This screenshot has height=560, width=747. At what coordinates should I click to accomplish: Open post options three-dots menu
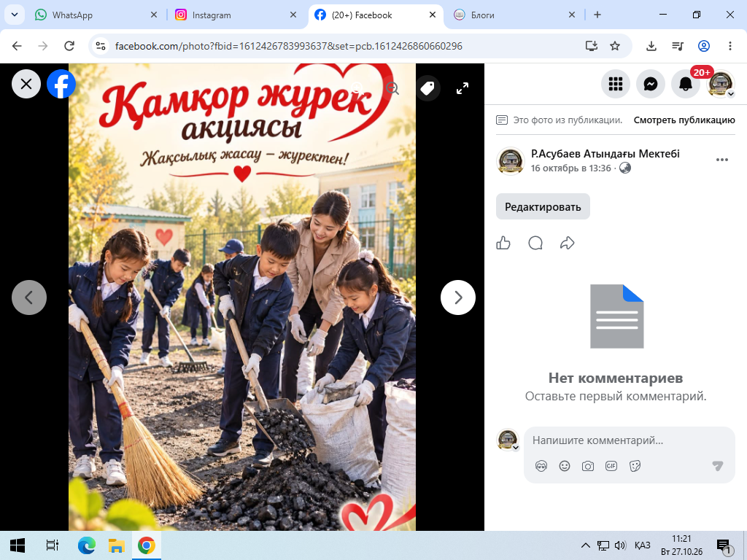721,160
